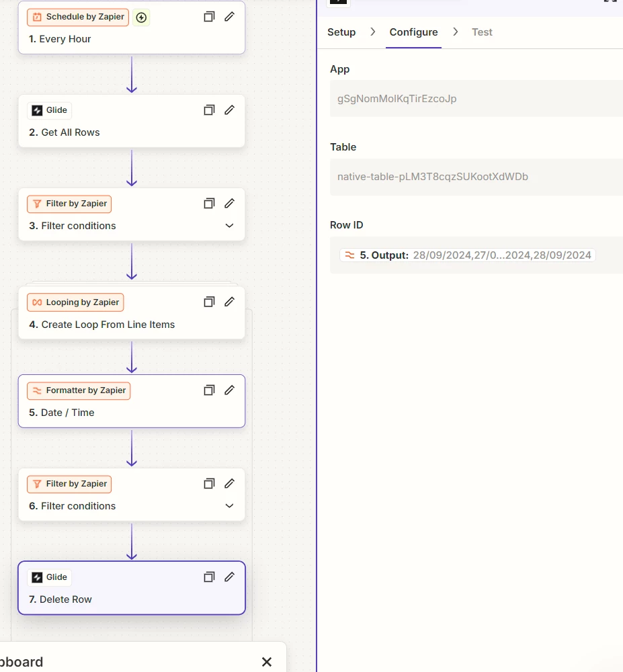Select the 7. Delete Row step
The height and width of the screenshot is (672, 623).
(x=132, y=588)
